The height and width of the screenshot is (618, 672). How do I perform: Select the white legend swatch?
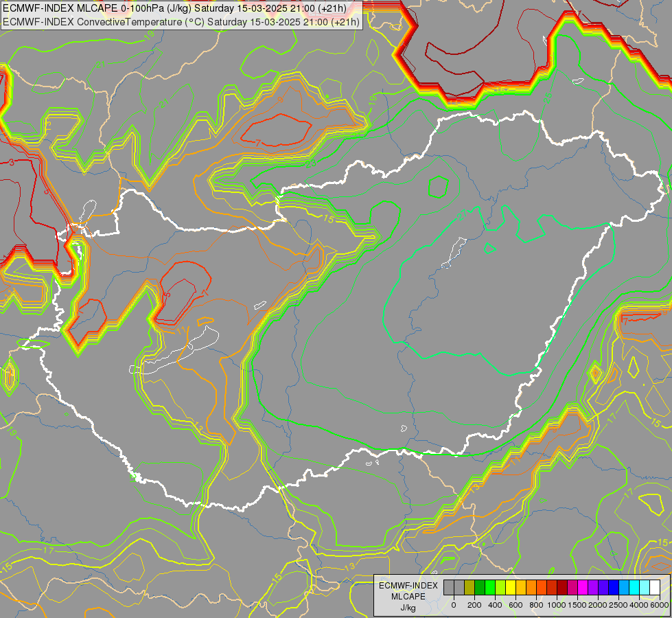click(x=655, y=588)
